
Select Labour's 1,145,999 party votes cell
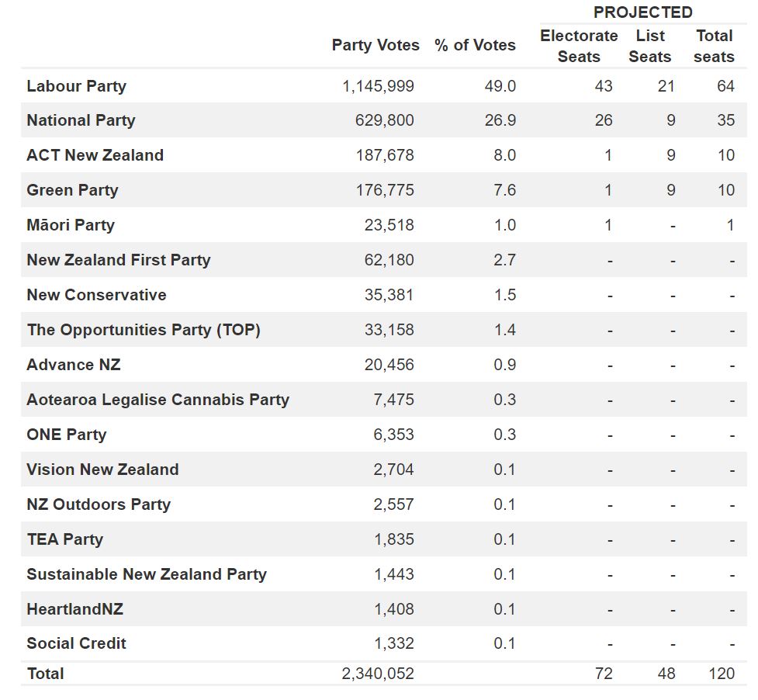378,86
